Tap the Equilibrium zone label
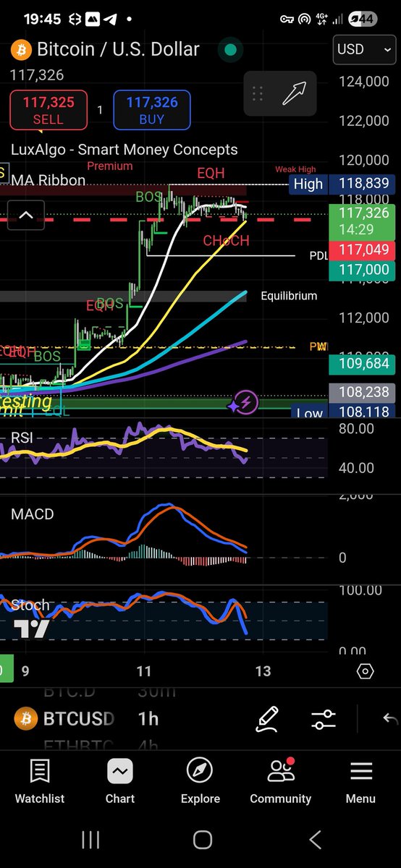Screen dimensions: 401x868 coord(289,296)
